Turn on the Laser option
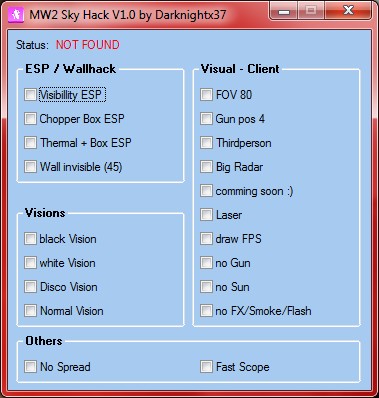379x398 pixels. tap(206, 215)
